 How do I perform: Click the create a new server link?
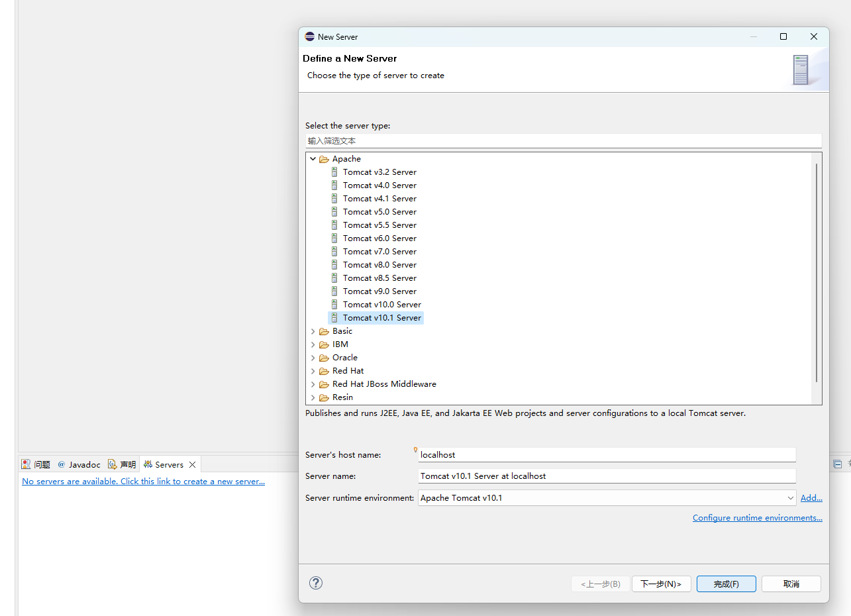pyautogui.click(x=143, y=482)
